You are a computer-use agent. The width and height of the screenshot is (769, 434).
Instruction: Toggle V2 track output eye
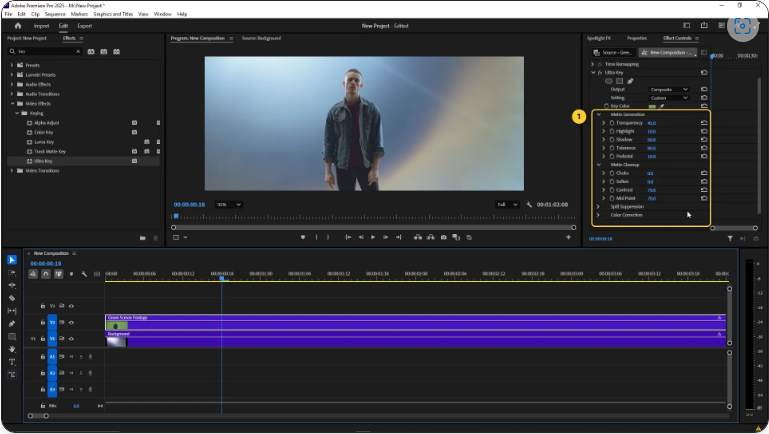(72, 323)
